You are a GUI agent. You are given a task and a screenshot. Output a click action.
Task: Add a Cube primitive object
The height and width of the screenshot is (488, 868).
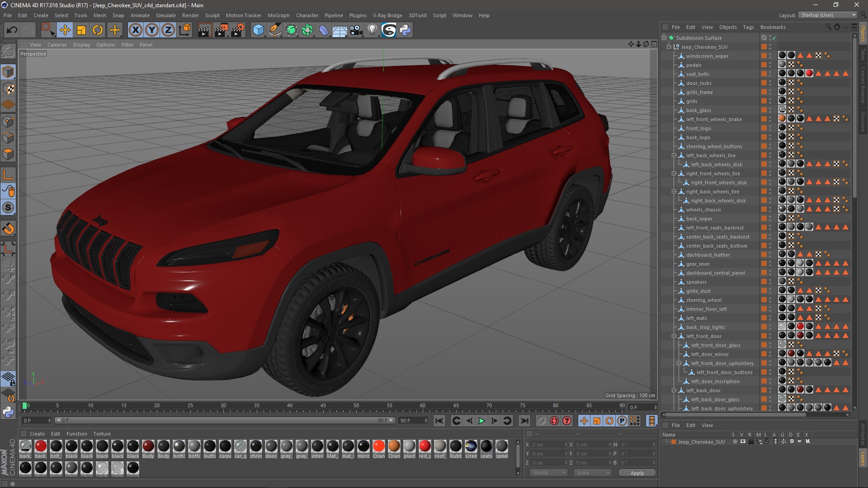coord(258,30)
